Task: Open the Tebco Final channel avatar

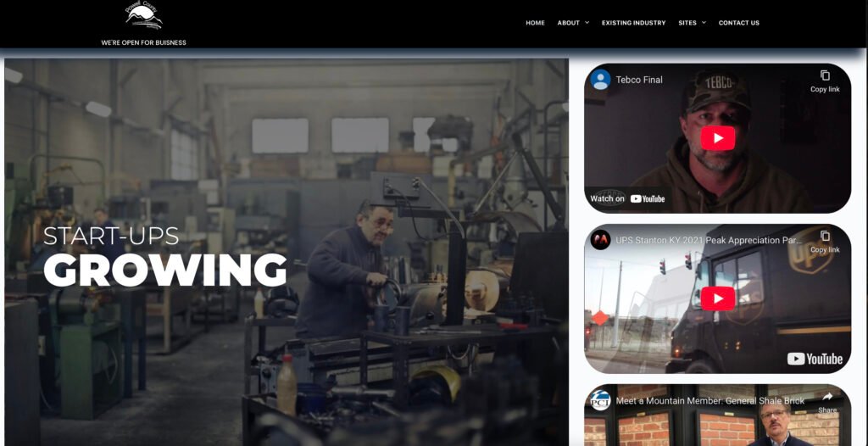Action: point(601,80)
